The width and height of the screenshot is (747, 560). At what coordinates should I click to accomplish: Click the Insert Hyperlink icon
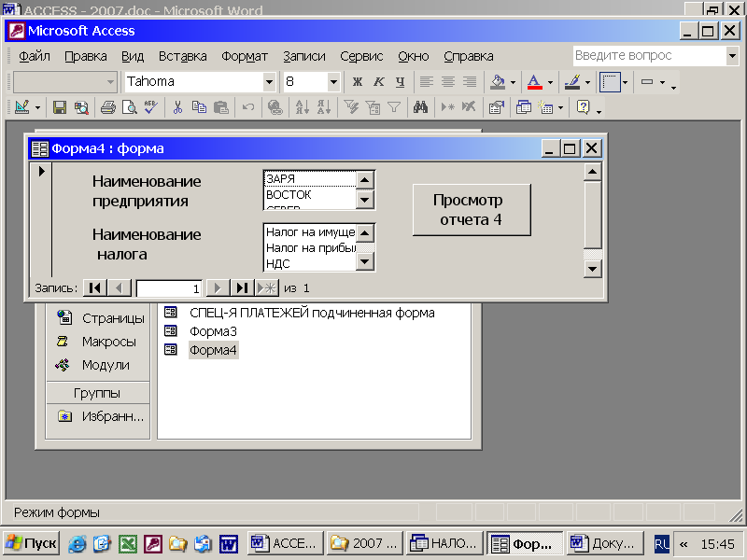tap(275, 107)
